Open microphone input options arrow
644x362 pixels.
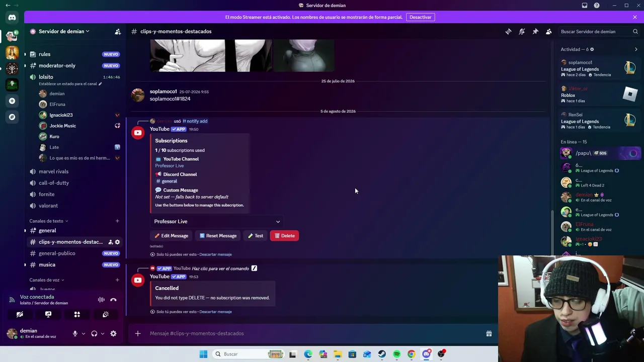point(84,333)
